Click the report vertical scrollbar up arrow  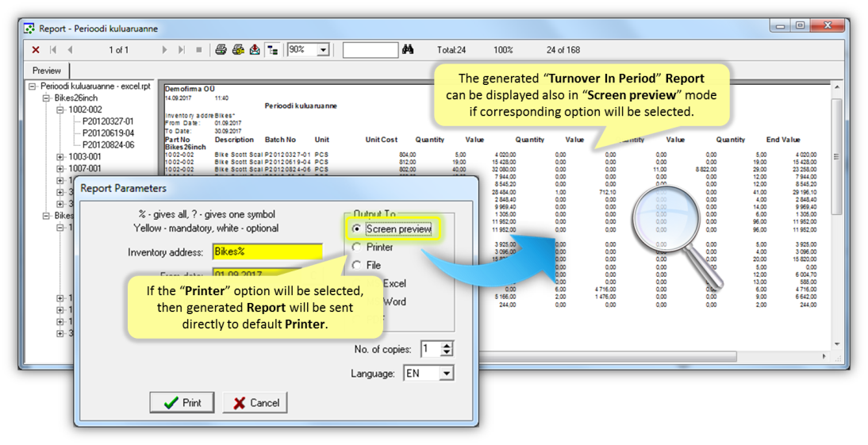836,88
